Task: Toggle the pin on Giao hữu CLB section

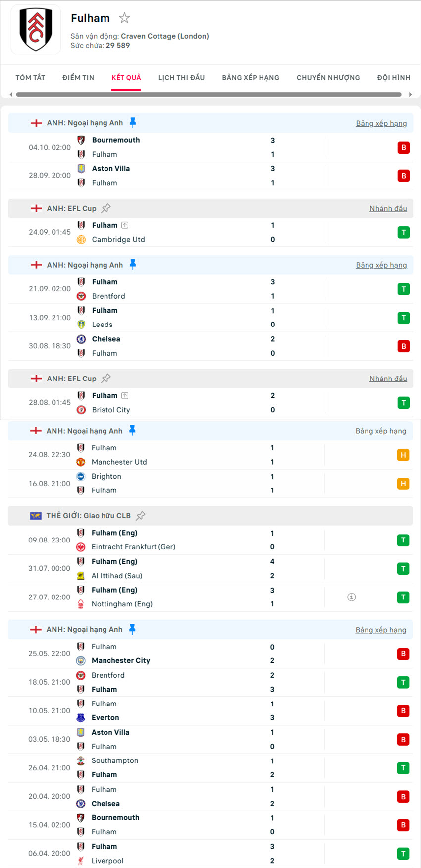Action: pyautogui.click(x=140, y=515)
